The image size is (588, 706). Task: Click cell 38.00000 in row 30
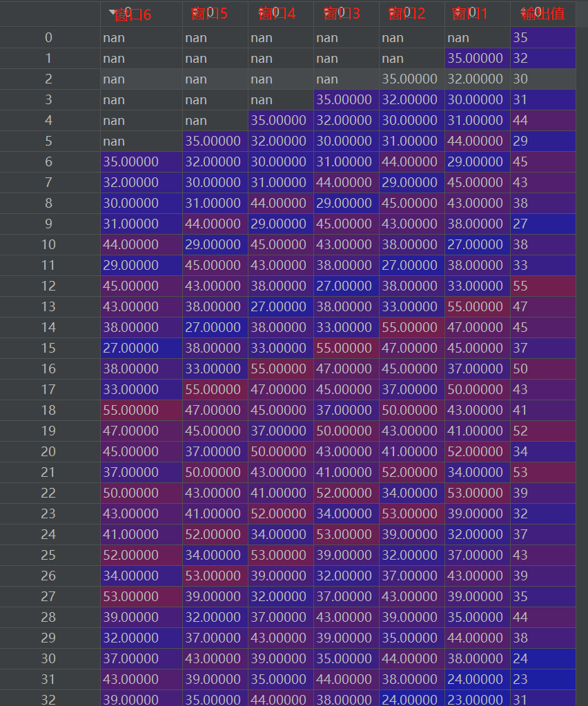pos(478,658)
